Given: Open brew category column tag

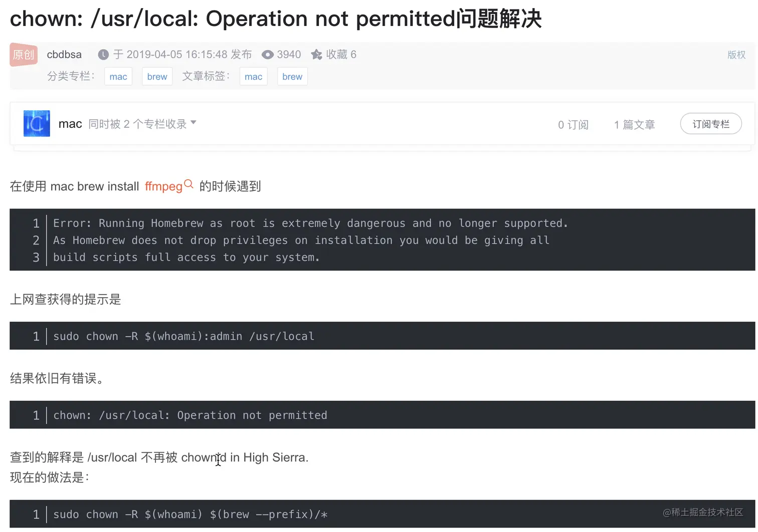Looking at the screenshot, I should click(157, 77).
